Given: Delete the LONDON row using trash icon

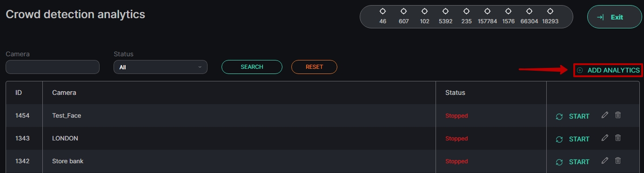Looking at the screenshot, I should [618, 138].
